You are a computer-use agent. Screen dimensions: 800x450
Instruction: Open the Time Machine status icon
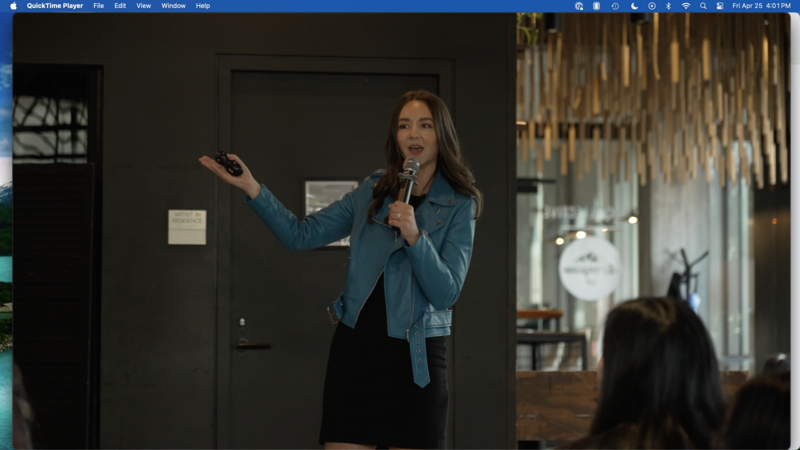pyautogui.click(x=615, y=6)
